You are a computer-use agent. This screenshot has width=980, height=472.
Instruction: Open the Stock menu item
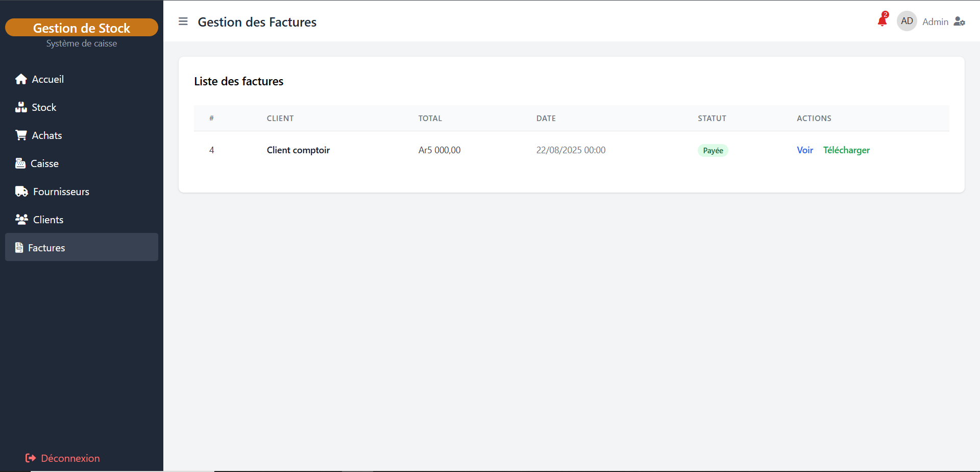click(44, 107)
